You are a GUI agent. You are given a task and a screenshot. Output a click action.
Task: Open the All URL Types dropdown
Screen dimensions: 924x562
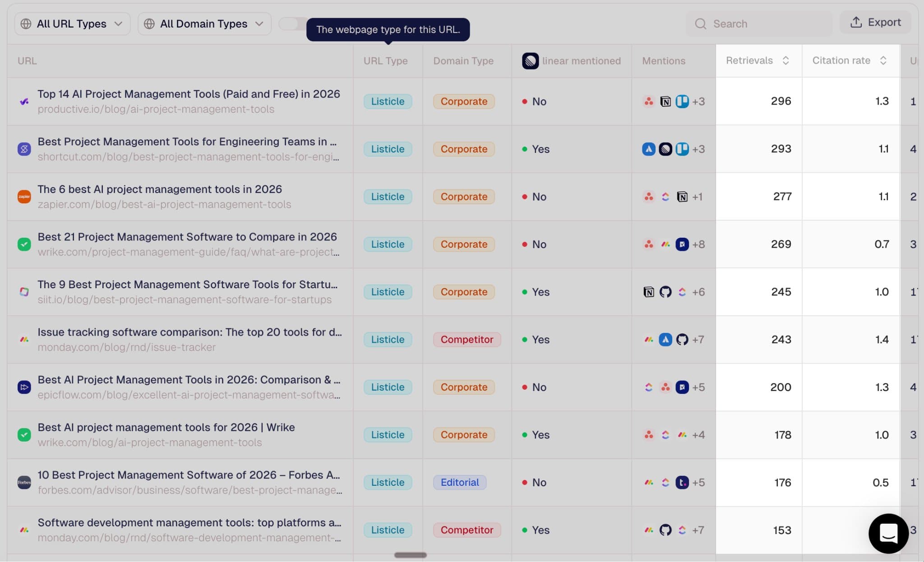pos(72,23)
